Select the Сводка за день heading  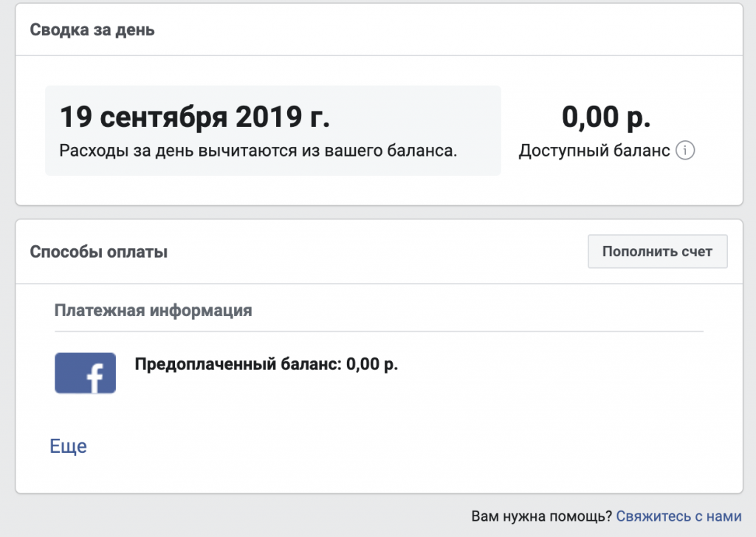tap(92, 30)
